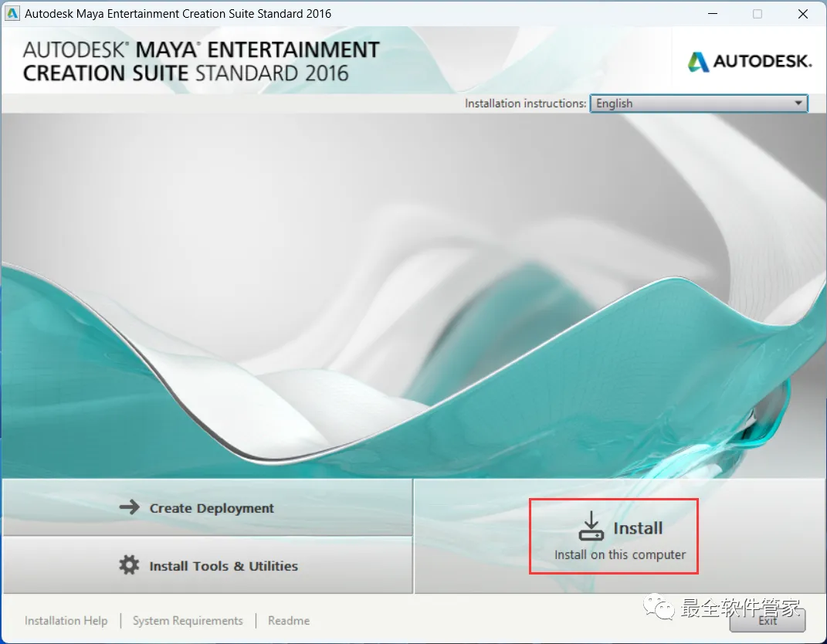Click the Exit button

click(x=767, y=621)
